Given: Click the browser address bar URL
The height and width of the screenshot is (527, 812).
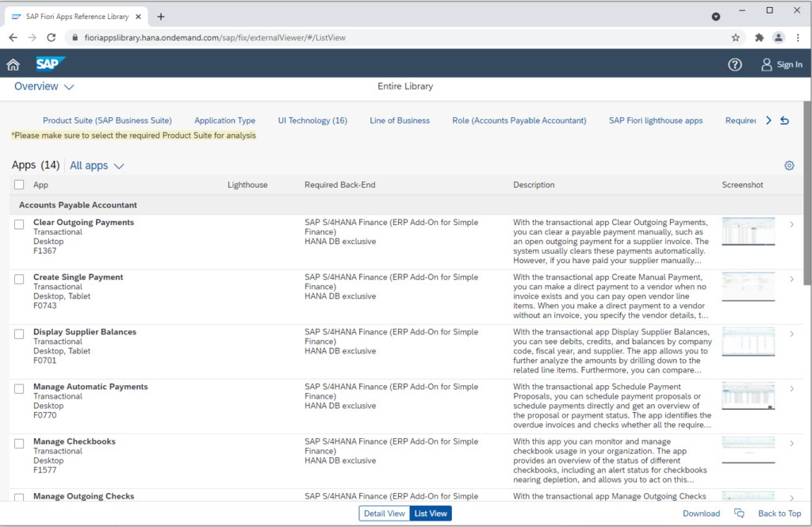Looking at the screenshot, I should pos(215,37).
